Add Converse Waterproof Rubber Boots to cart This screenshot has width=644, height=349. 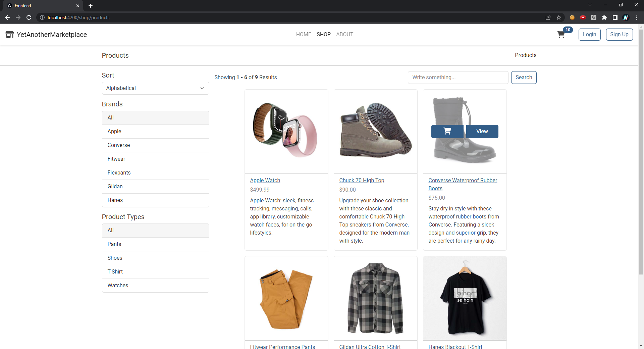point(447,132)
